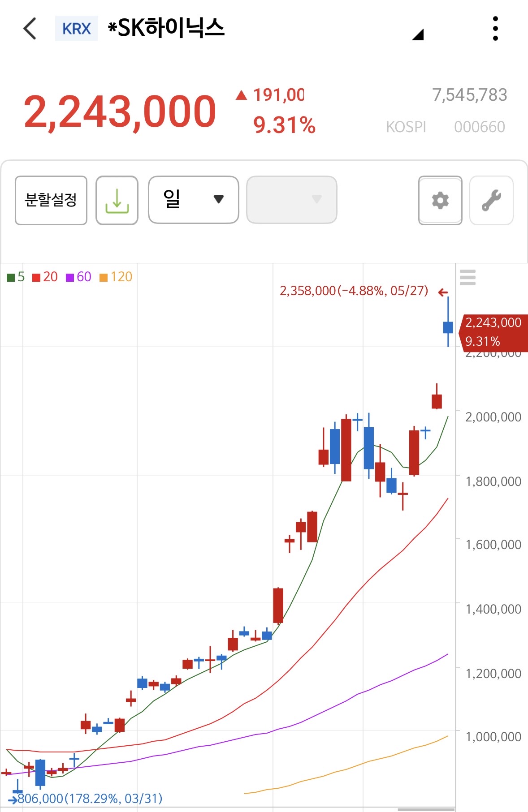528x812 pixels.
Task: Tap the KOSPI market label
Action: click(x=406, y=127)
